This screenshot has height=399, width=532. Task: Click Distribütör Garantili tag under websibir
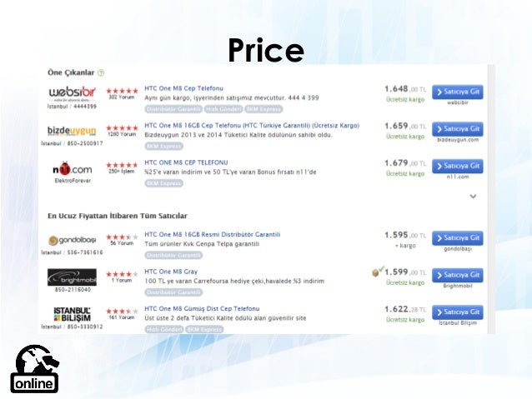pyautogui.click(x=173, y=109)
